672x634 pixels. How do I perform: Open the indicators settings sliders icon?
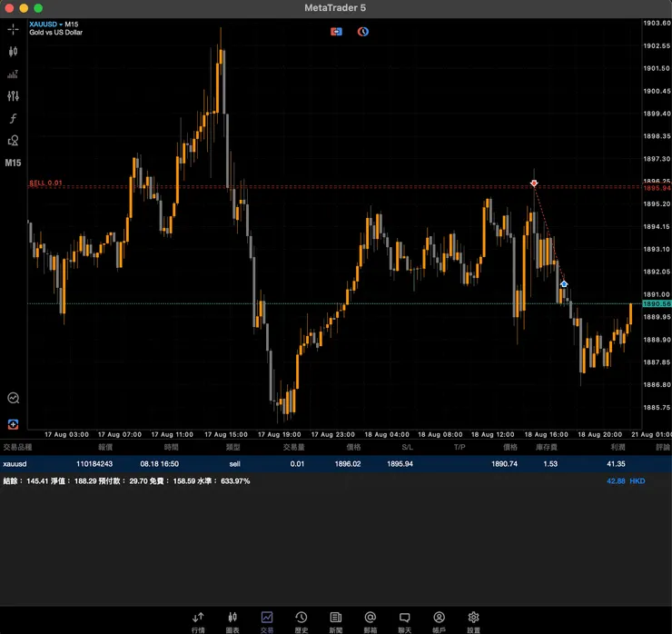pyautogui.click(x=13, y=95)
